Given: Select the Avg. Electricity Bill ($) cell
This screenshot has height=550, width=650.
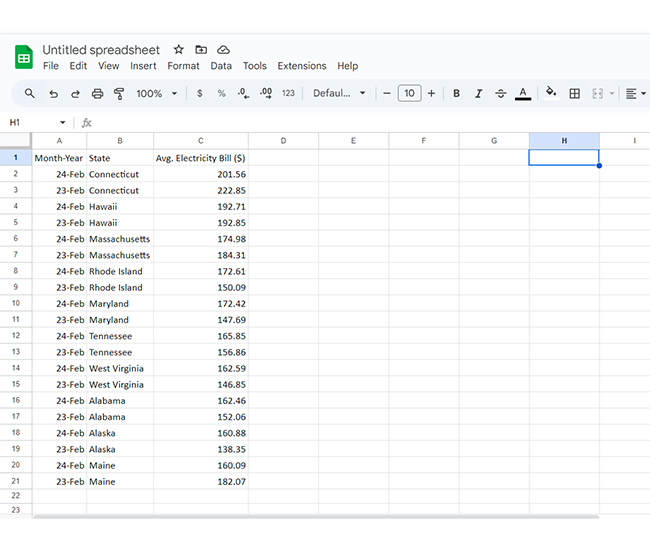Looking at the screenshot, I should coord(201,158).
